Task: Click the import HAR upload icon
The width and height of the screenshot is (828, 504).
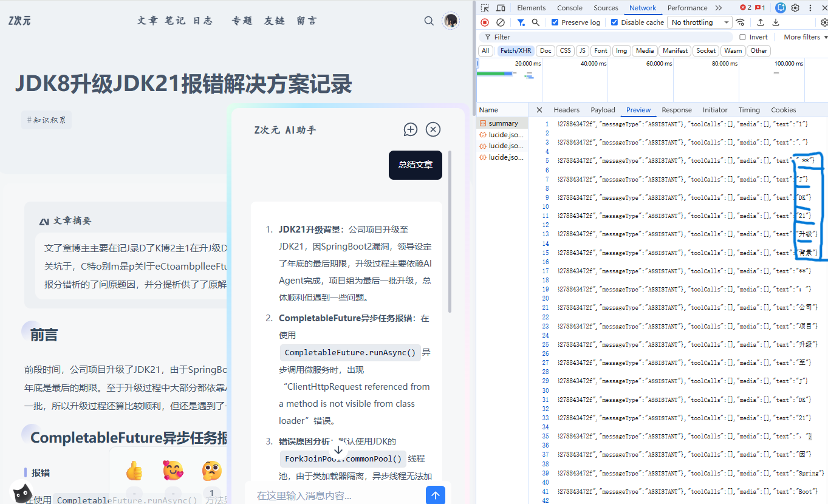Action: point(761,22)
